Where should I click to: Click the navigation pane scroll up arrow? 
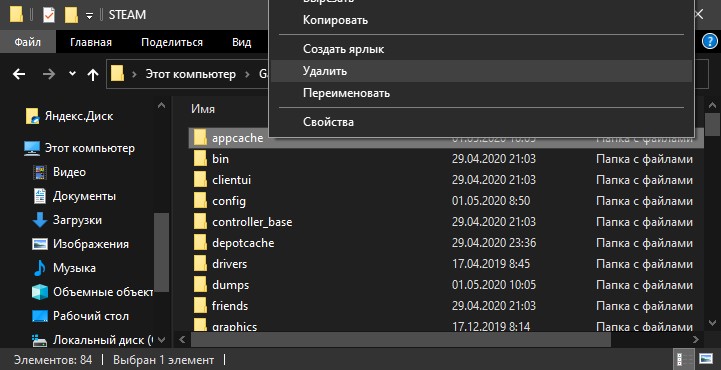[x=161, y=105]
